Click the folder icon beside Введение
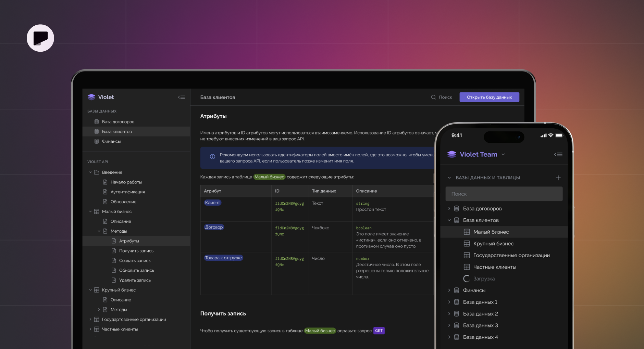The image size is (644, 349). (97, 172)
